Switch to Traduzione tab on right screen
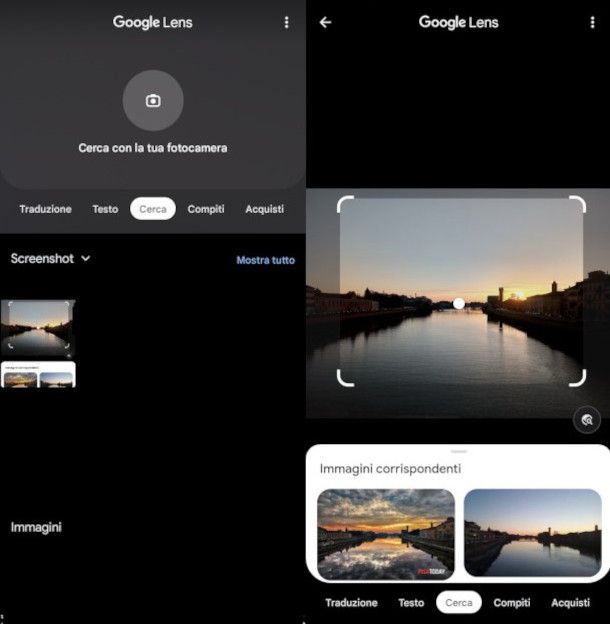The image size is (610, 624). pos(351,603)
